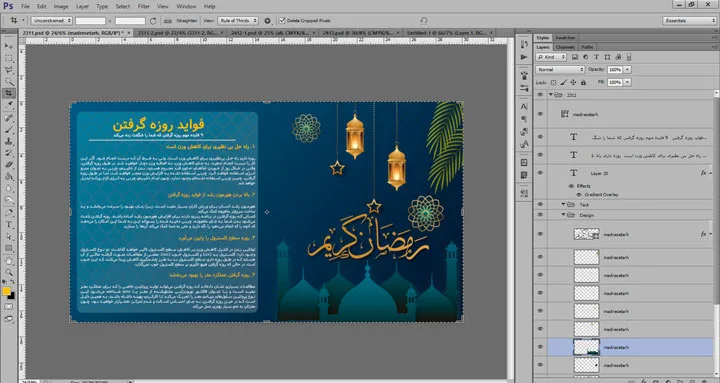Open the Unconstrained aspect ratio dropdown

coord(51,21)
